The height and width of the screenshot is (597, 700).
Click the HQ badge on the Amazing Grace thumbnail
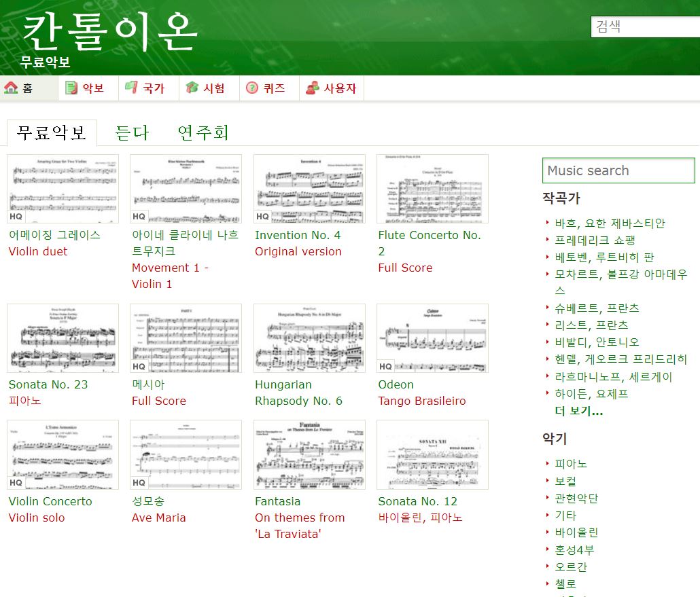click(15, 217)
